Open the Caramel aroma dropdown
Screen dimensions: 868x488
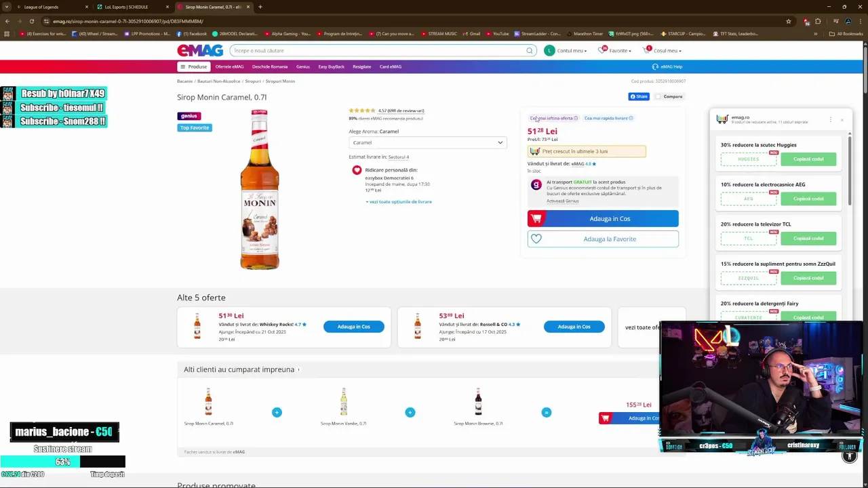pyautogui.click(x=427, y=142)
